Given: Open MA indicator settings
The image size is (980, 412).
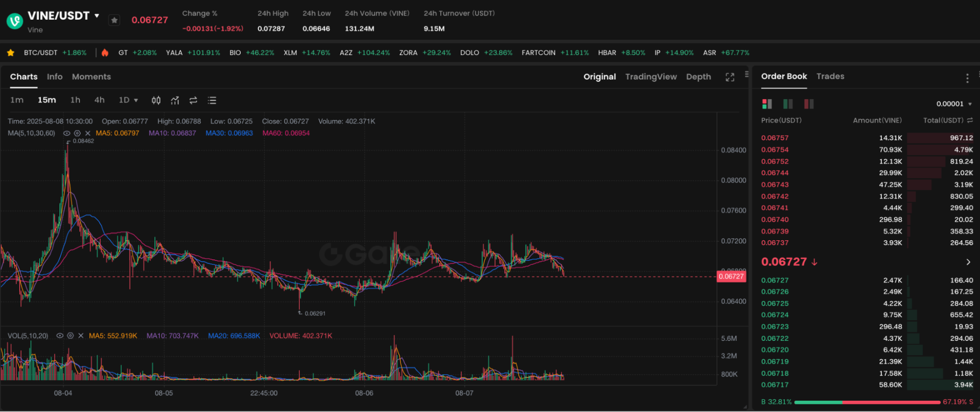Looking at the screenshot, I should click(77, 133).
